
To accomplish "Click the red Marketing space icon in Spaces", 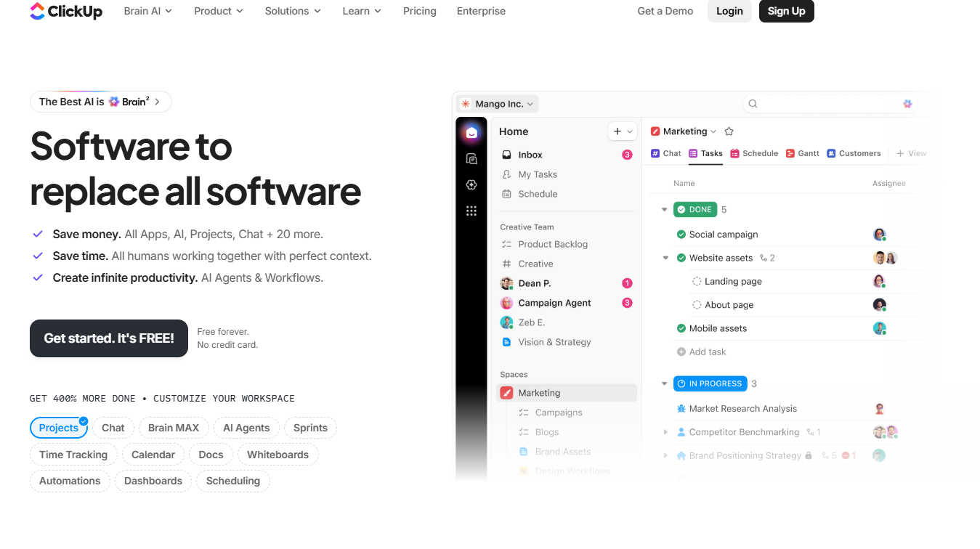I will pyautogui.click(x=506, y=393).
